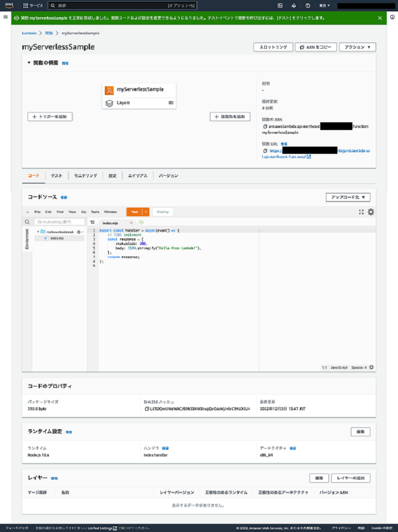
Task: Dismiss the green success banner
Action: click(x=380, y=18)
